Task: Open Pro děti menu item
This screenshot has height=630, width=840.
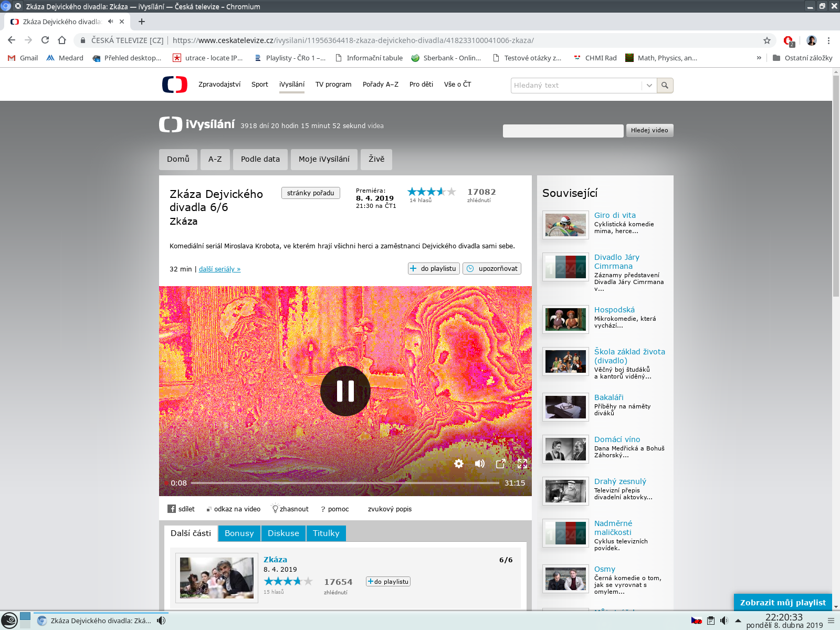Action: coord(421,84)
